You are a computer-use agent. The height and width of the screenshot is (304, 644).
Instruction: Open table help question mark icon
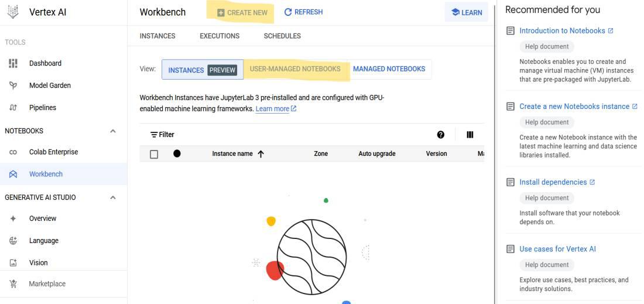click(x=441, y=135)
